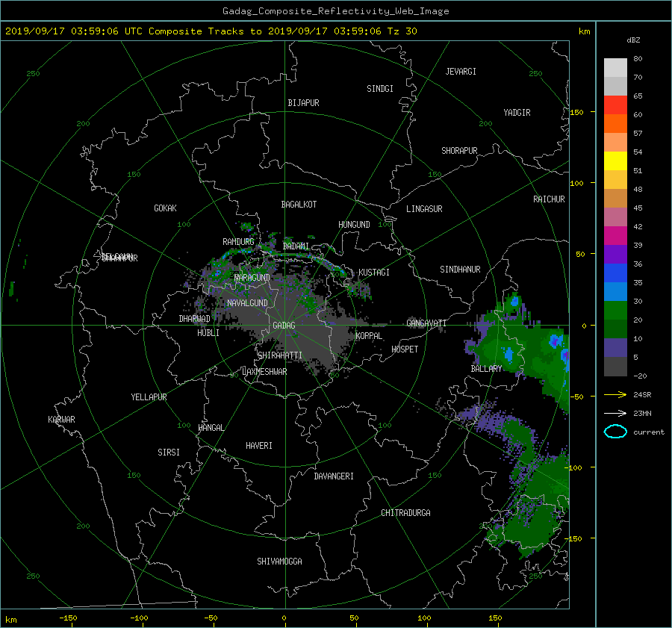The image size is (672, 628).
Task: Click the KUSTAGI label
Action: pos(374,273)
